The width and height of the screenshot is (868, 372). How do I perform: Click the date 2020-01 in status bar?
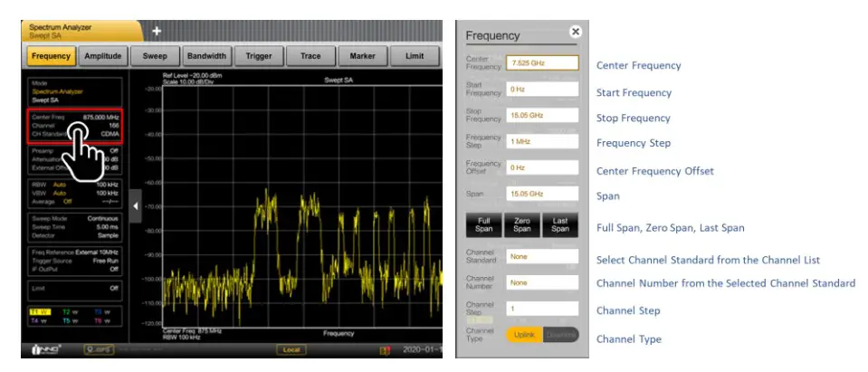click(423, 350)
